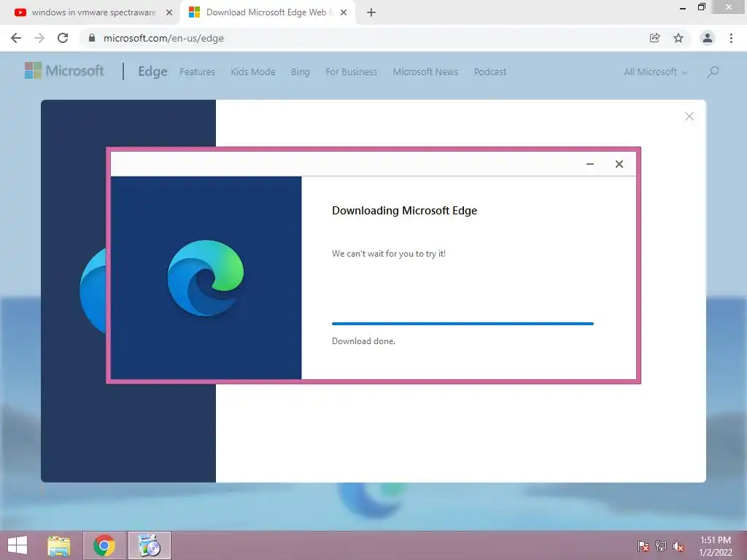Click the Edge logo in installer dialog
Viewport: 747px width, 560px height.
(205, 278)
